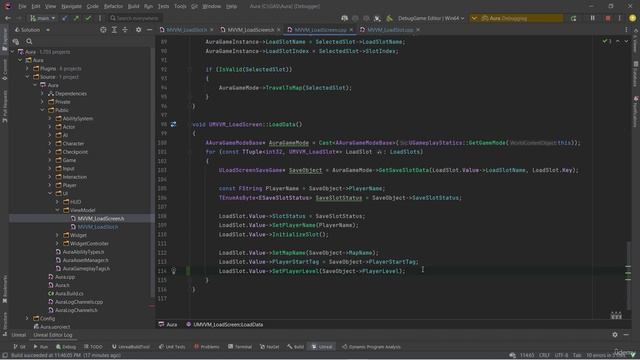Collapse the Aura solution root node

click(12, 52)
